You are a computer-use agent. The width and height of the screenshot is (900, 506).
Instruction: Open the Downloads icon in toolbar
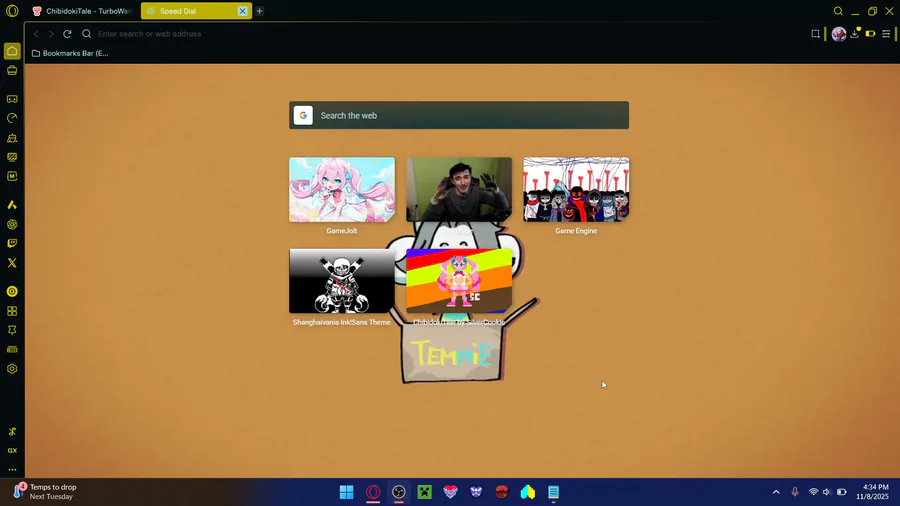[x=855, y=34]
